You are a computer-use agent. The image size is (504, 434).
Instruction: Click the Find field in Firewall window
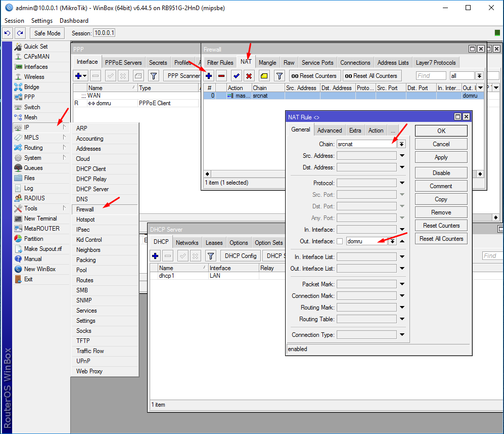431,76
